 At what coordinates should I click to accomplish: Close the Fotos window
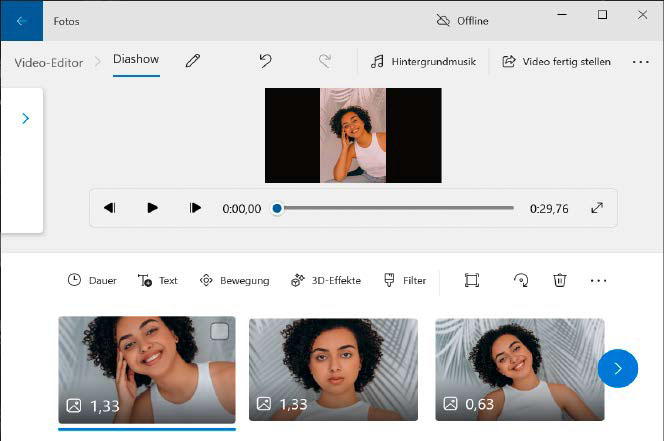(x=642, y=14)
